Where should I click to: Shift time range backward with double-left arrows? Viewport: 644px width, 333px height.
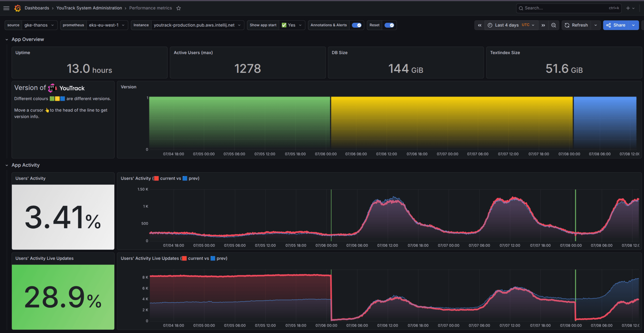pos(480,25)
